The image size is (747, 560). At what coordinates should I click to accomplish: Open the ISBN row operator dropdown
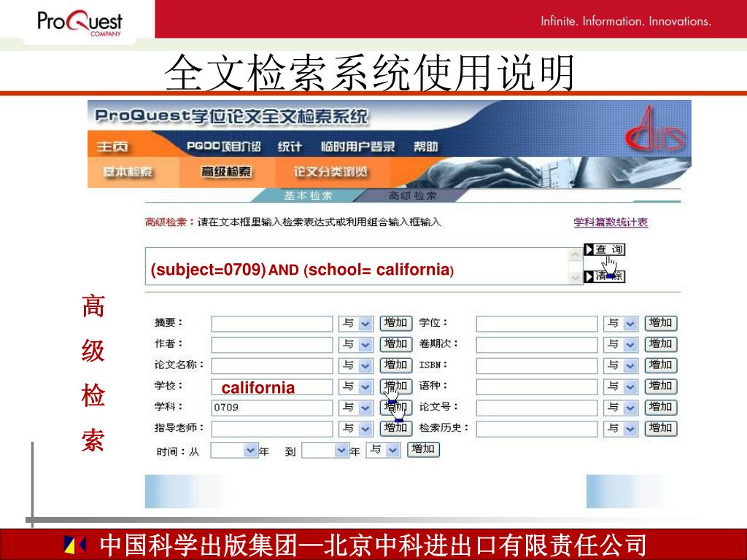coord(621,366)
